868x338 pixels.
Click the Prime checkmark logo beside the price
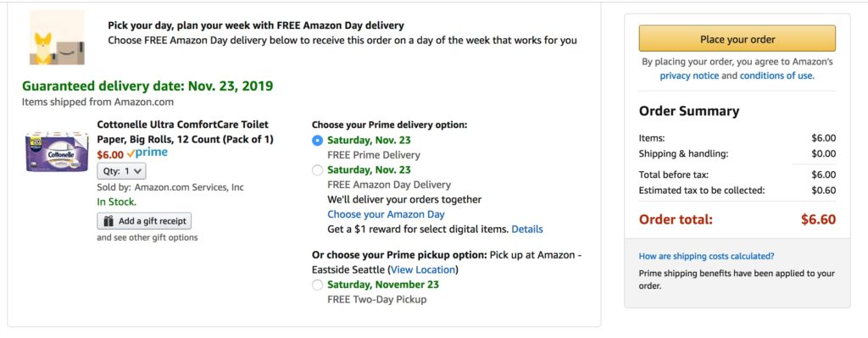pos(147,153)
